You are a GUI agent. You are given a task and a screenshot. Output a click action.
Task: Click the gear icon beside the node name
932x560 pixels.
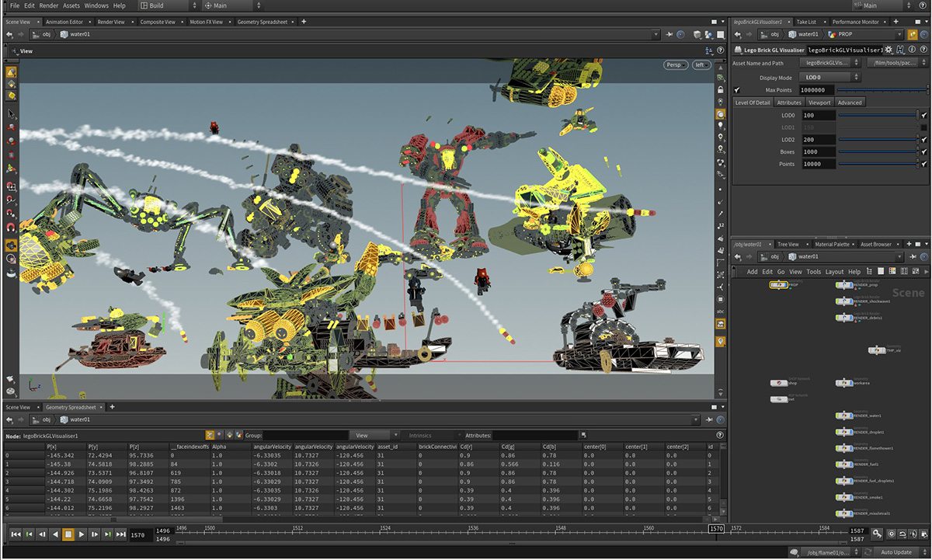(x=889, y=50)
